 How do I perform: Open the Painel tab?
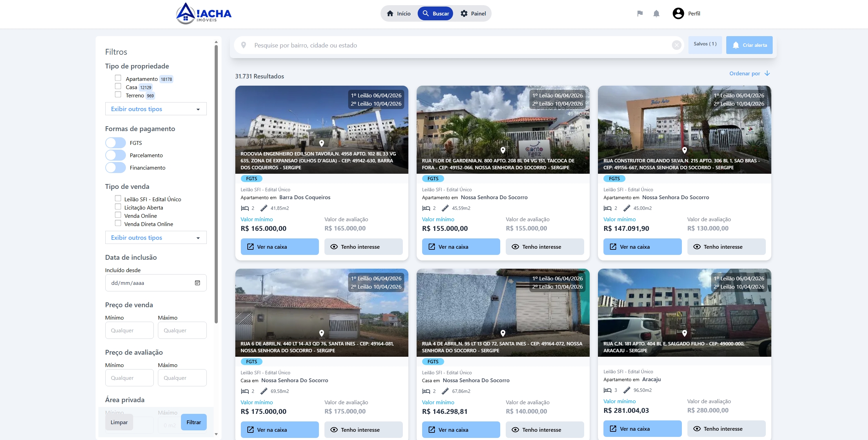click(x=473, y=13)
